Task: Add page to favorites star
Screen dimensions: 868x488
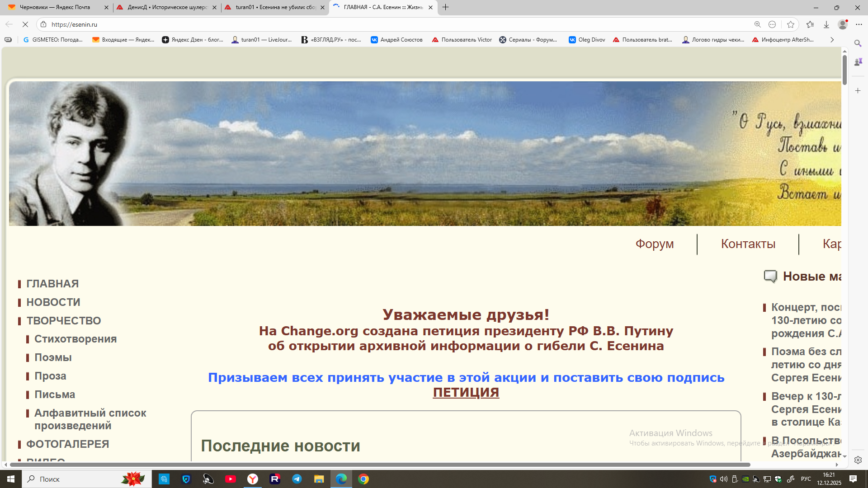Action: [790, 24]
